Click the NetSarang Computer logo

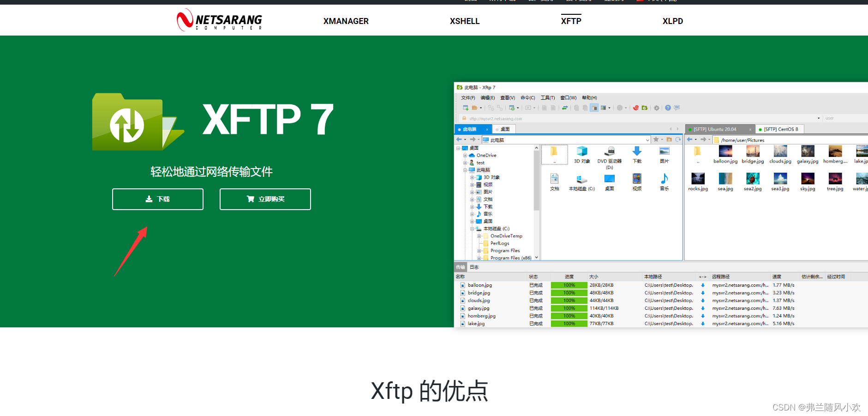click(x=219, y=20)
